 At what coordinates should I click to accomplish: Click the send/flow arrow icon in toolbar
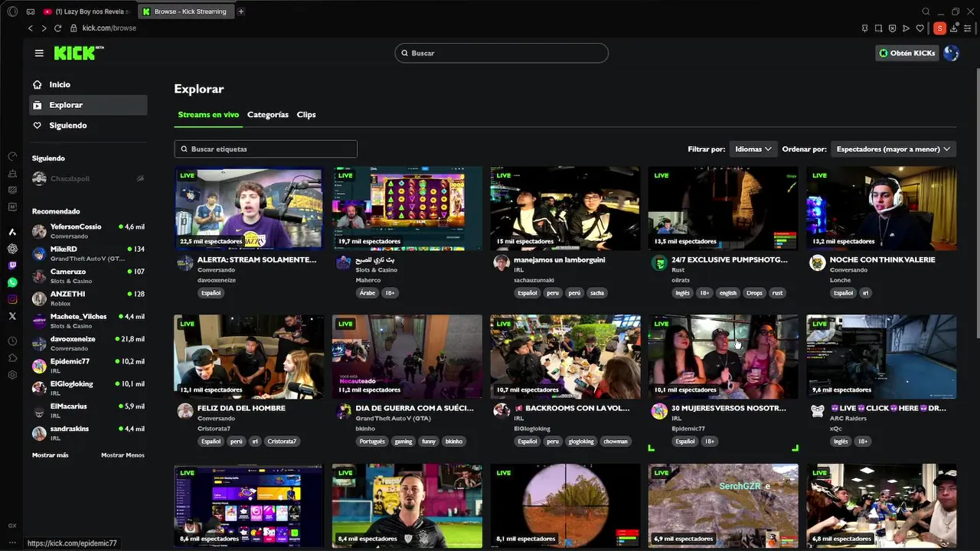(x=906, y=28)
